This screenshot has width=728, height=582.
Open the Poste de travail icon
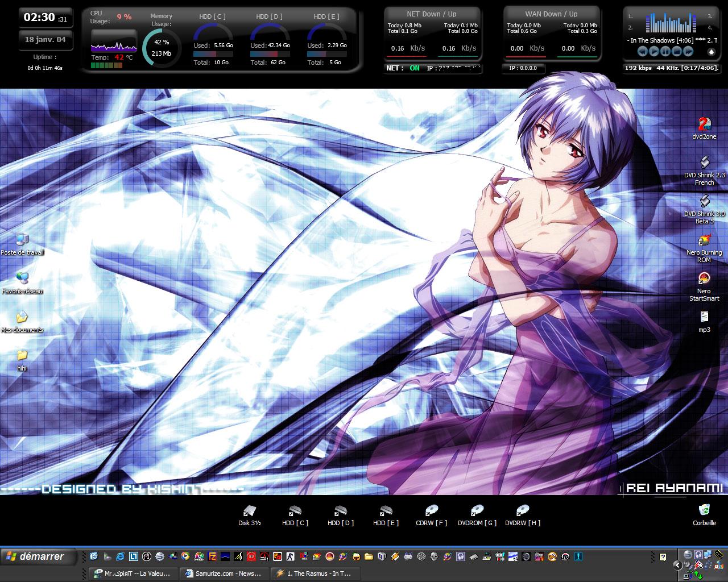[x=22, y=240]
